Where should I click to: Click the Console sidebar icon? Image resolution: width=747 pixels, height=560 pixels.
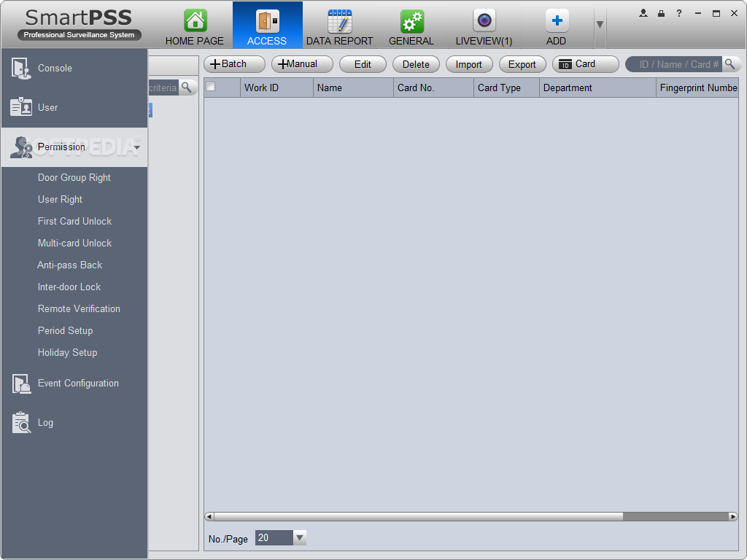click(21, 68)
